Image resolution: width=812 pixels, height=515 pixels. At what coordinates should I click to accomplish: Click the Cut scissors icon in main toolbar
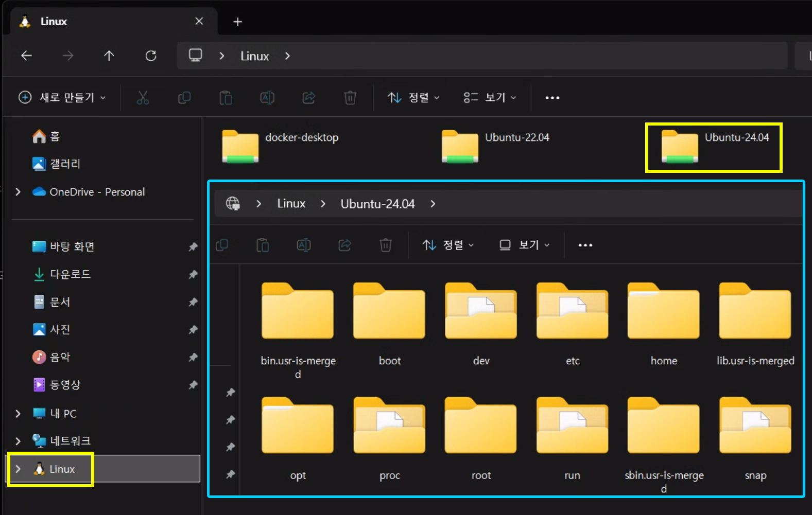143,97
